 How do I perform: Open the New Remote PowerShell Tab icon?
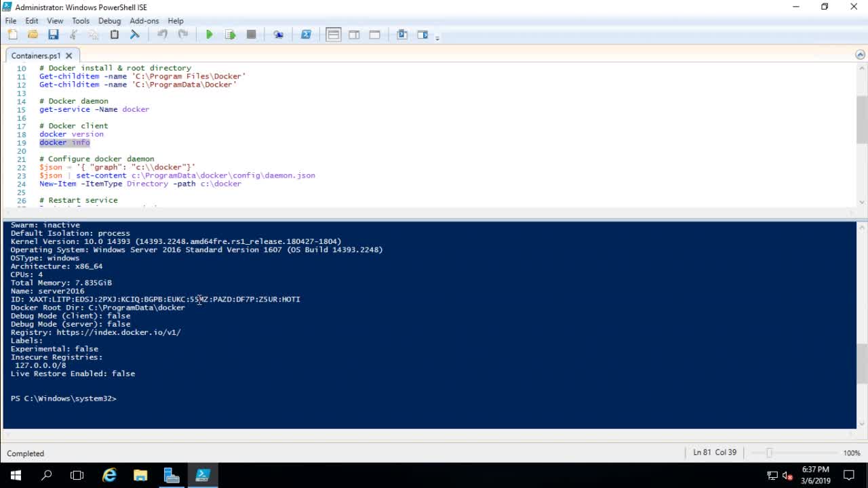point(278,35)
